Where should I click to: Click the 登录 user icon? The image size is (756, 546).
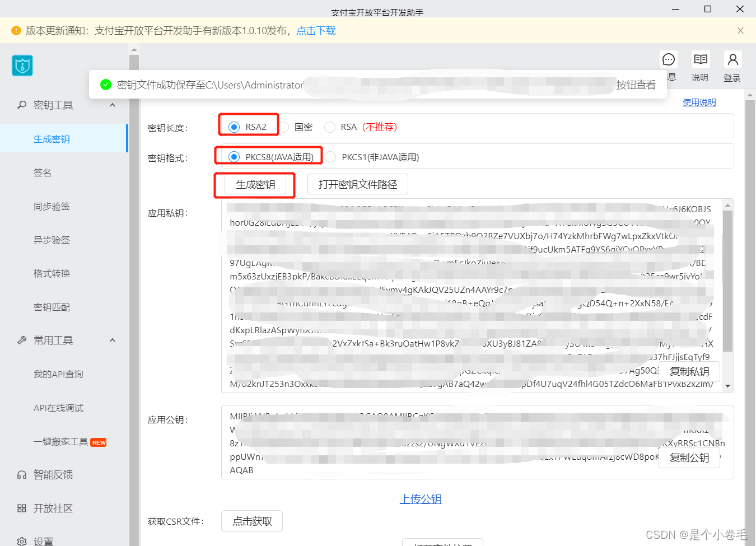point(732,59)
